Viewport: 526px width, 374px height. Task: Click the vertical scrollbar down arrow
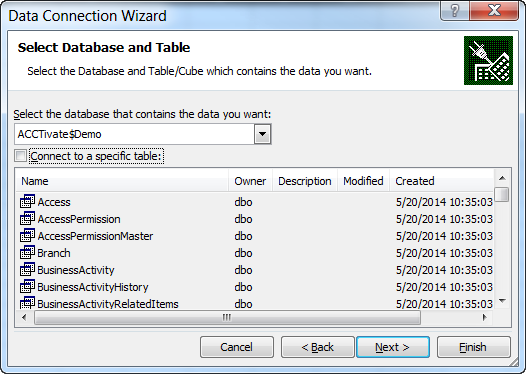click(x=502, y=301)
